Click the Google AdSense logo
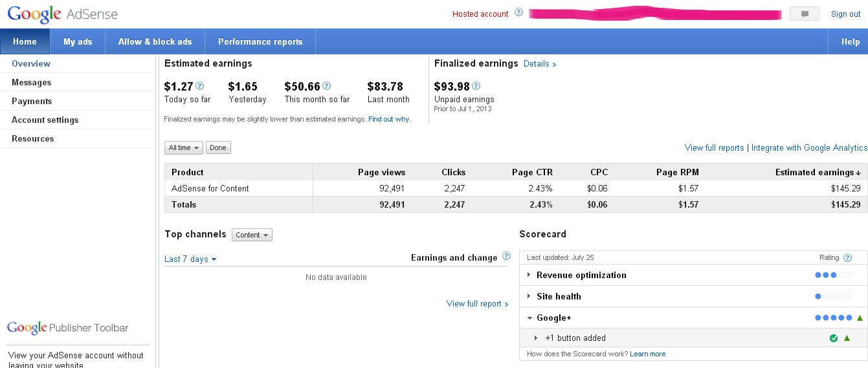This screenshot has height=368, width=868. pyautogui.click(x=63, y=14)
